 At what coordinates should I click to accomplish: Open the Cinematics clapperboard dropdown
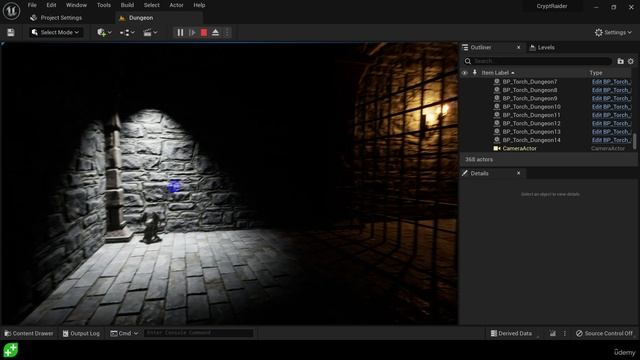pos(150,33)
